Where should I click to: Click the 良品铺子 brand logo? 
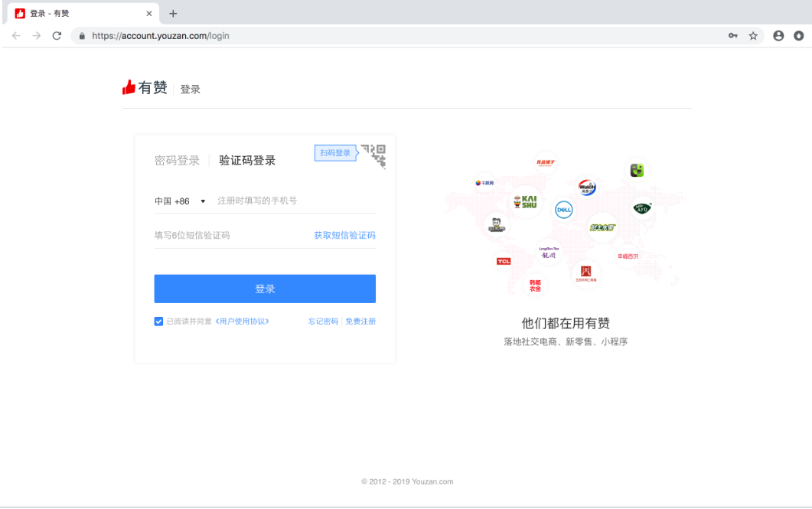pos(546,162)
